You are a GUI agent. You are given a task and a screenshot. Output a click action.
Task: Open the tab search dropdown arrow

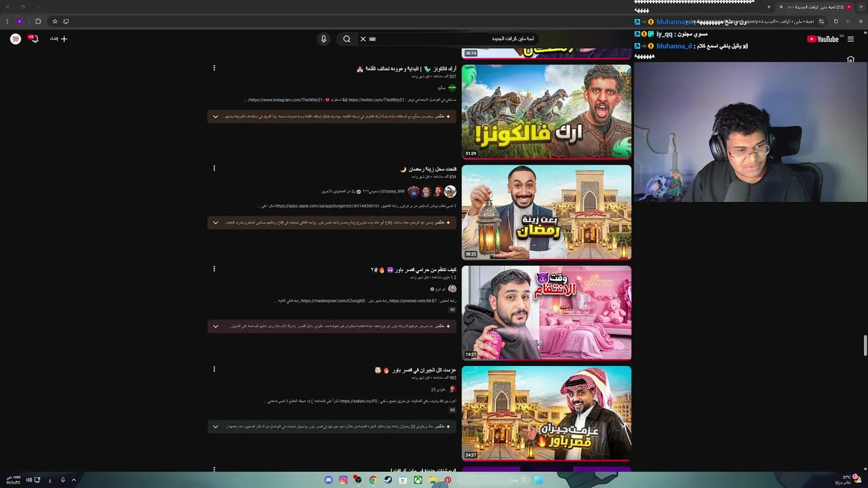[861, 7]
